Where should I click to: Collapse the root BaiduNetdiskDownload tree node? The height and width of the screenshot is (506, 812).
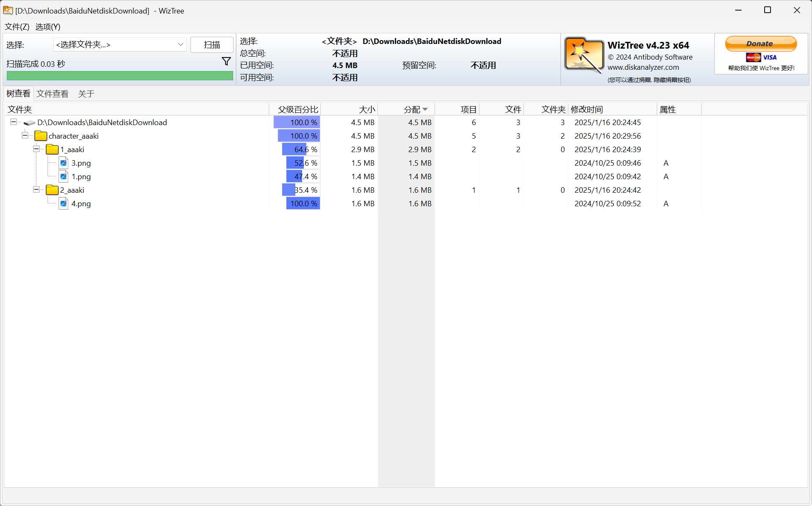tap(14, 122)
